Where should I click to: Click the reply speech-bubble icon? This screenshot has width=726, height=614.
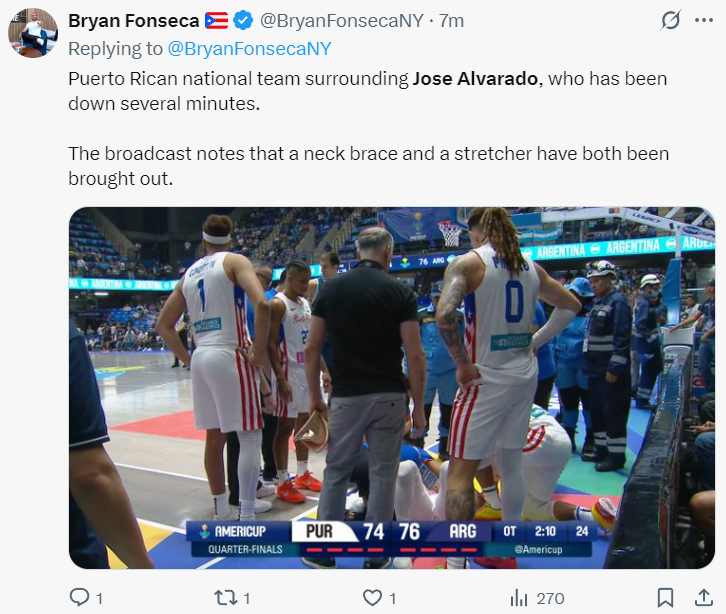pos(80,597)
